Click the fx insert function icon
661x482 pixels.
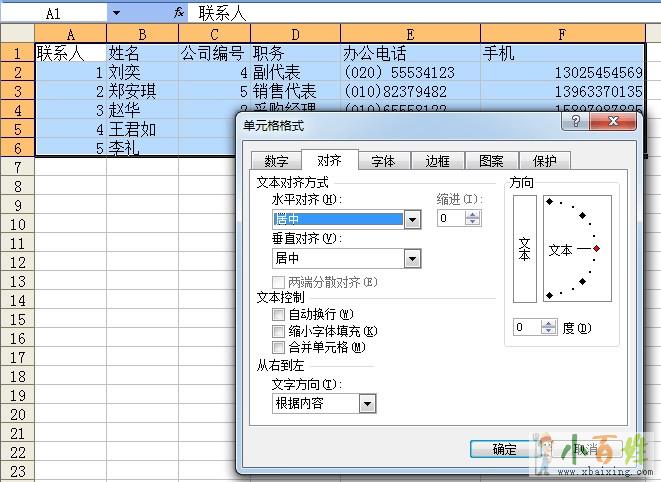pyautogui.click(x=178, y=13)
